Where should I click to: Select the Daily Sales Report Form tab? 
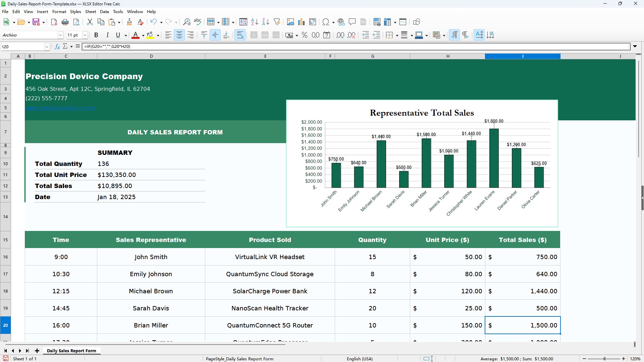coord(71,351)
